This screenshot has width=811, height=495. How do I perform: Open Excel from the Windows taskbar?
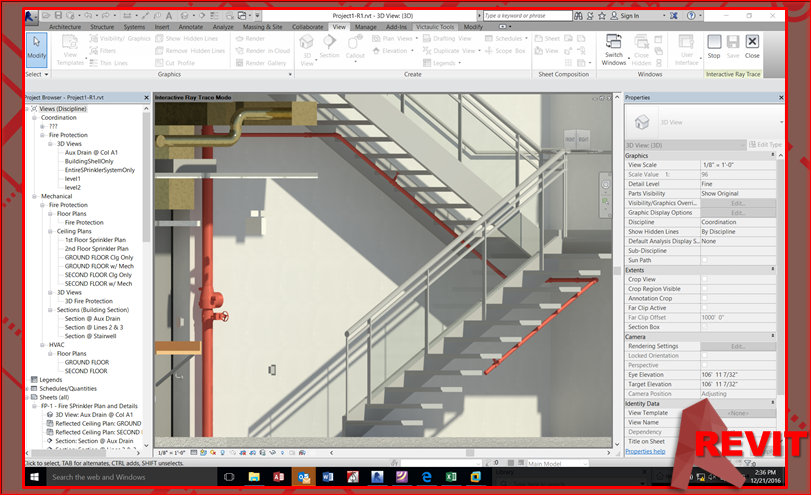click(451, 477)
